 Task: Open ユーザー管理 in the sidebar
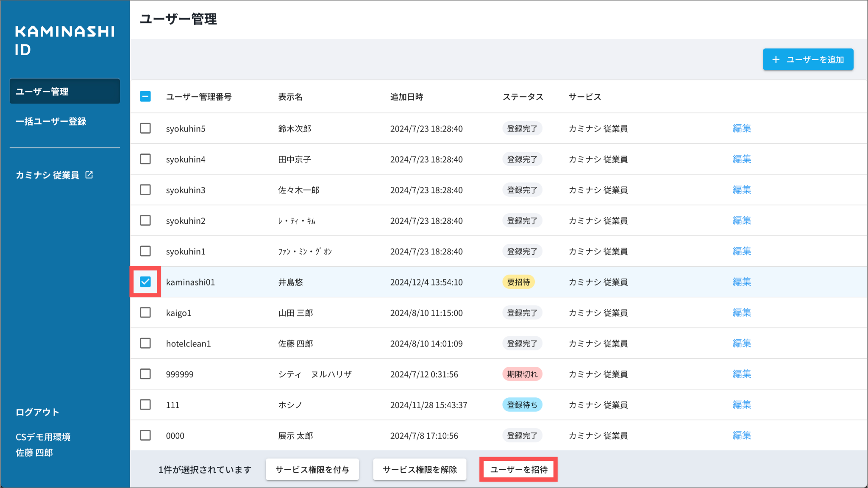pos(65,91)
